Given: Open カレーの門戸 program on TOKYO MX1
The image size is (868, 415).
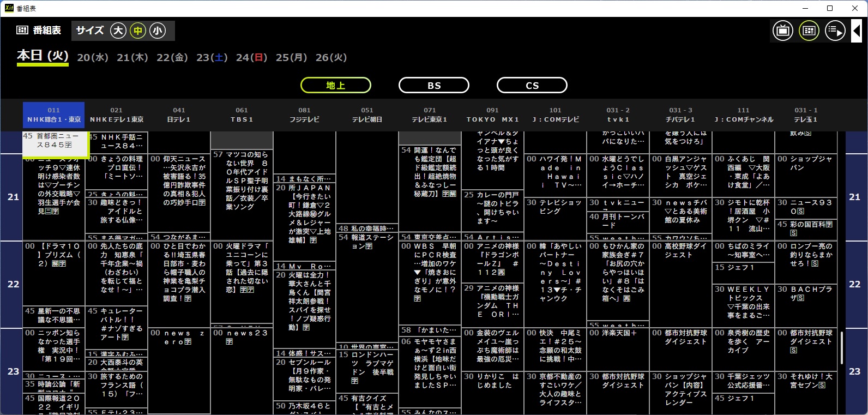Looking at the screenshot, I should coord(493,211).
